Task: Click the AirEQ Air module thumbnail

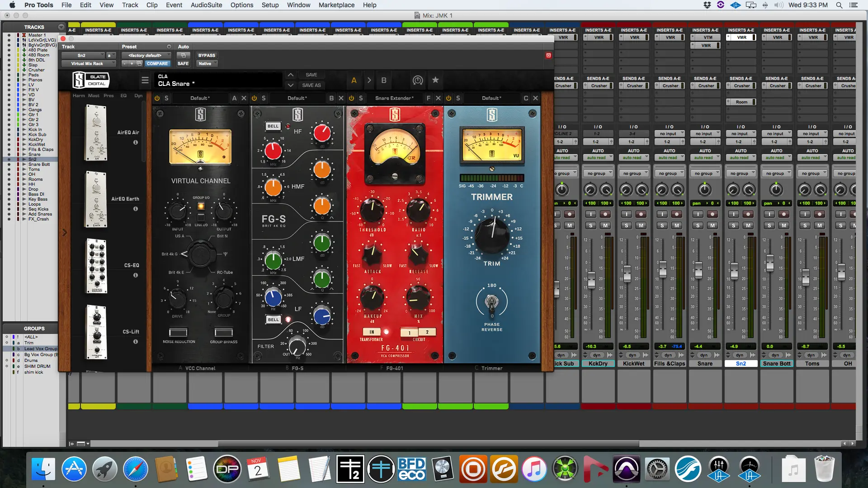Action: pos(96,133)
